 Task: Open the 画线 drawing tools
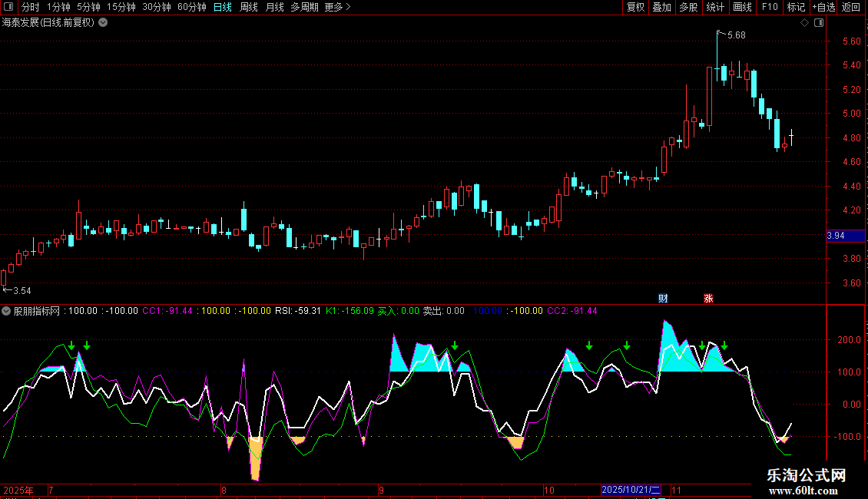point(742,7)
